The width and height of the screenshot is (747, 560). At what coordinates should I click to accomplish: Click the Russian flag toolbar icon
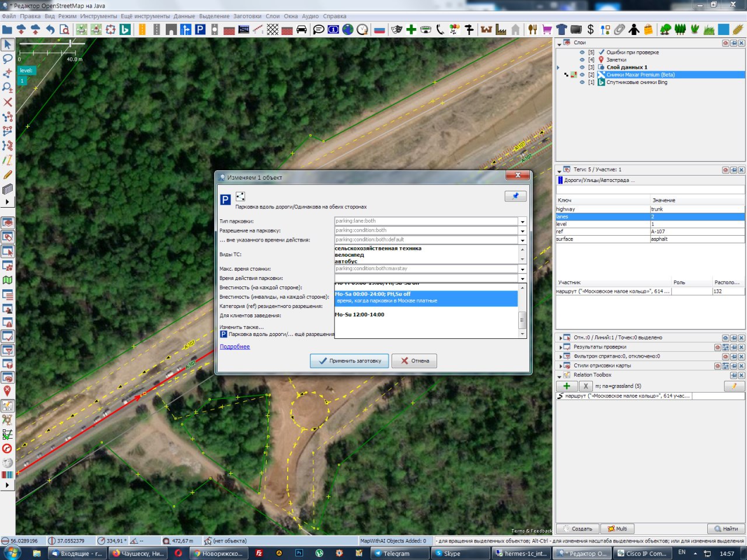click(379, 29)
